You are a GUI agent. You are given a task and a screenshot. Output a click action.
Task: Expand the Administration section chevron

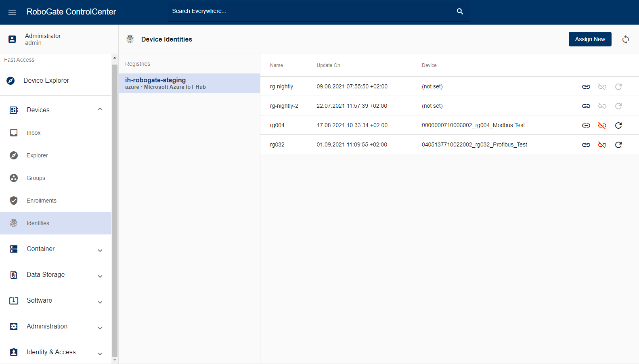pyautogui.click(x=100, y=328)
